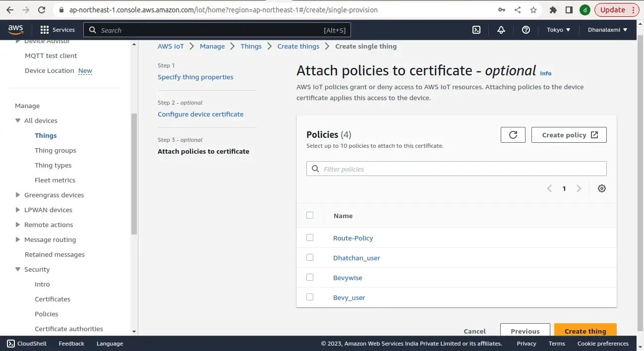Expand the Greengrass devices section

pos(18,195)
